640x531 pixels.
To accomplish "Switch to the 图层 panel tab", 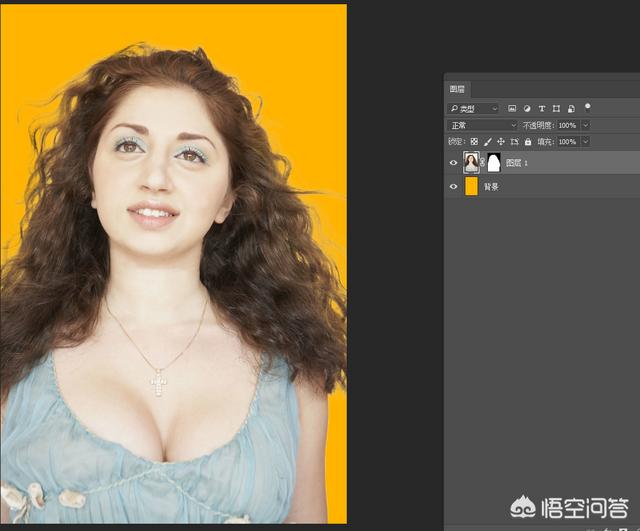I will point(456,88).
